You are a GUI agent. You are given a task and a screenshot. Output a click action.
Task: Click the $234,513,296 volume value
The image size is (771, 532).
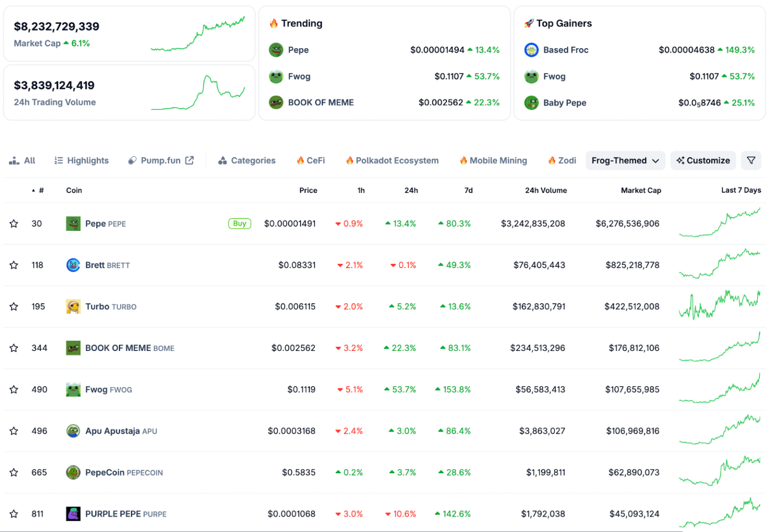point(538,348)
